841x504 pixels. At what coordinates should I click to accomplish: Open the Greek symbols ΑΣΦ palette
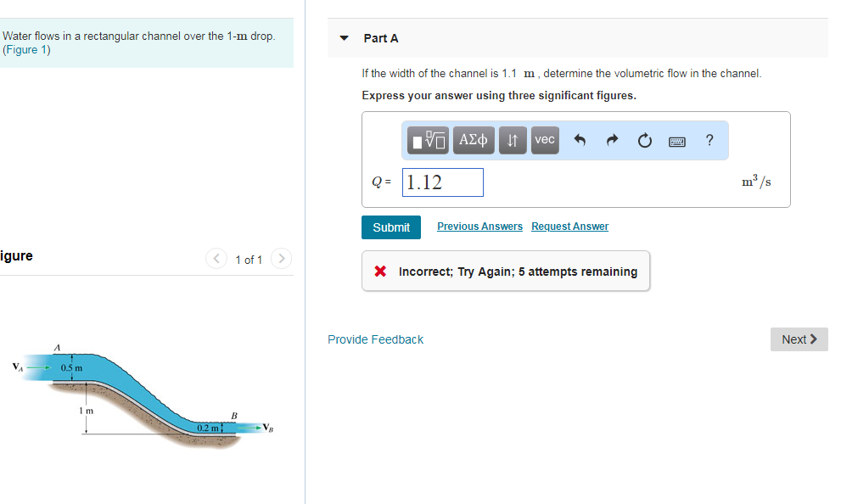point(473,140)
